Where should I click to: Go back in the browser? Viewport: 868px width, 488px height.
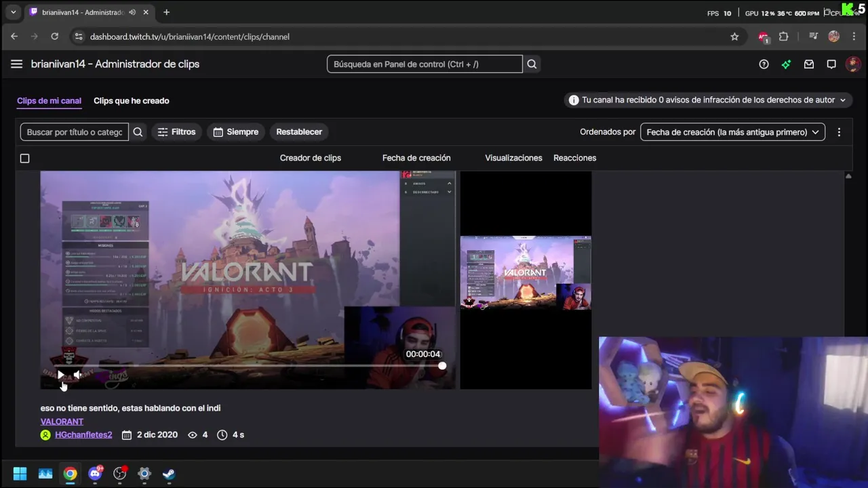click(x=14, y=37)
